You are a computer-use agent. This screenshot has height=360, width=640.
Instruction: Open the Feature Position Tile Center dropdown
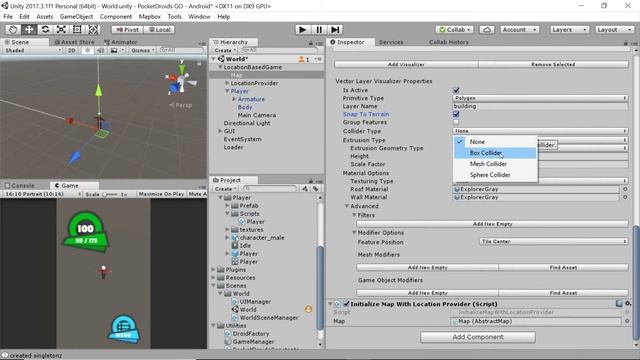pos(553,242)
